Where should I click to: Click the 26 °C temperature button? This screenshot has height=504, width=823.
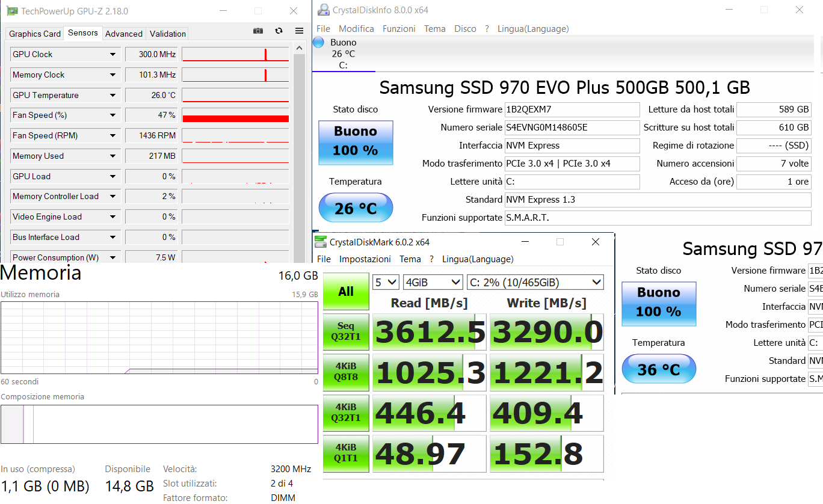(x=356, y=208)
